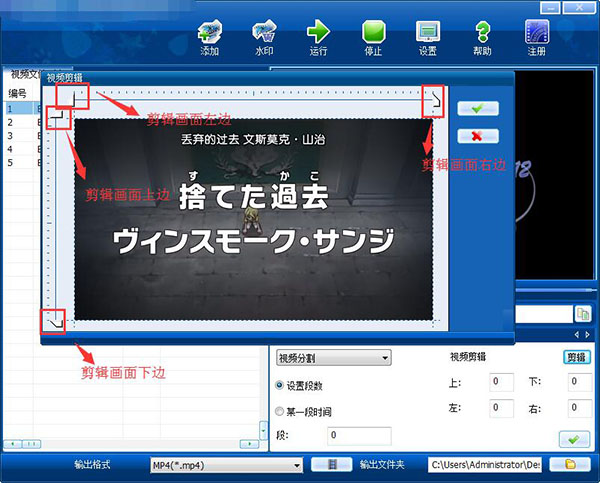Click the 编号 column header

(18, 93)
